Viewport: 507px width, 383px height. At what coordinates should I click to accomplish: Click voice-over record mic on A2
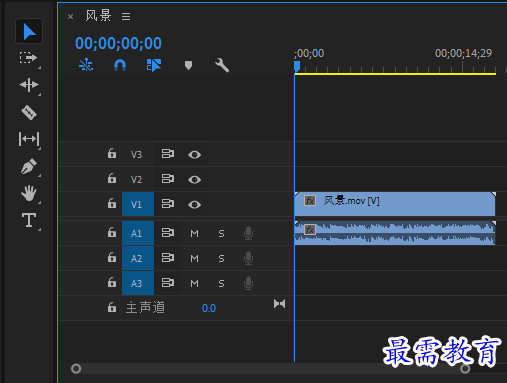click(248, 258)
